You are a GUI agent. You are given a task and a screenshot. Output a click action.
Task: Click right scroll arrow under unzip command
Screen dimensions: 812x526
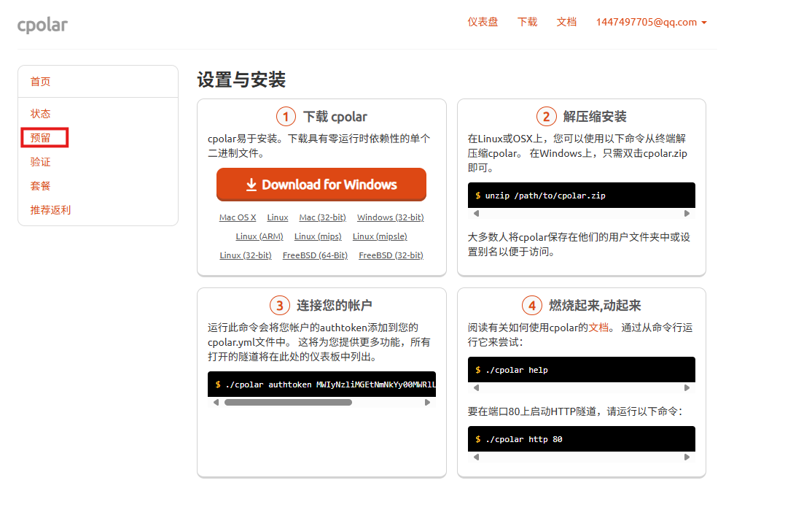687,213
